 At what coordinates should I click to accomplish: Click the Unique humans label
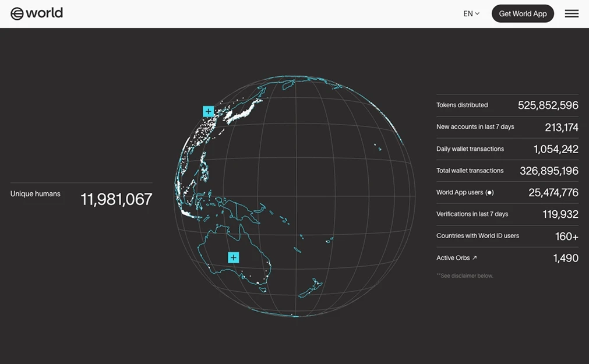click(36, 194)
